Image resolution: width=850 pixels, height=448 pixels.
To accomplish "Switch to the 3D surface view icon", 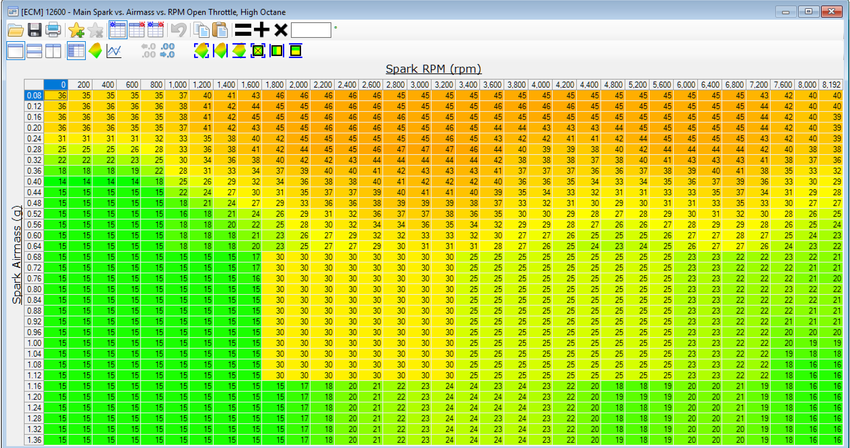I will tap(94, 51).
